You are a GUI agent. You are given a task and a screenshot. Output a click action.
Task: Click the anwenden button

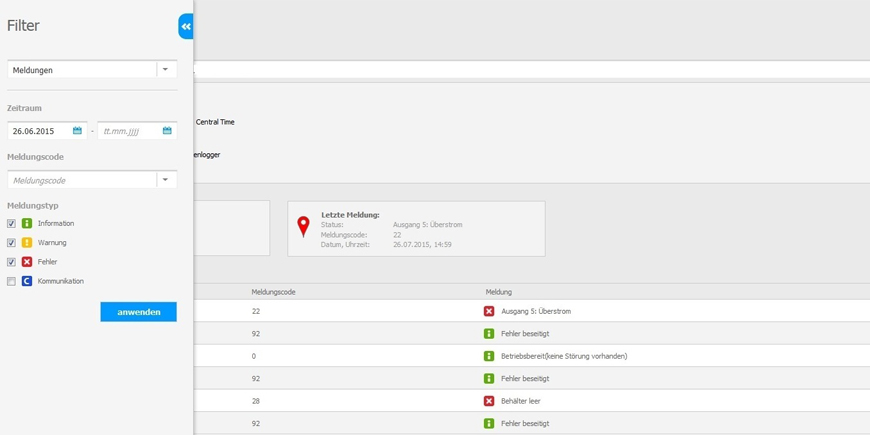click(139, 312)
